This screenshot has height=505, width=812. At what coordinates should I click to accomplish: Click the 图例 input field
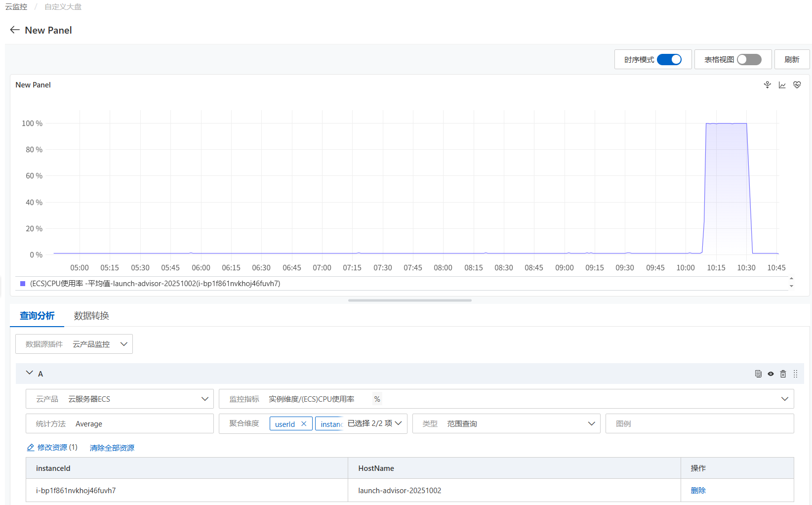tap(700, 423)
